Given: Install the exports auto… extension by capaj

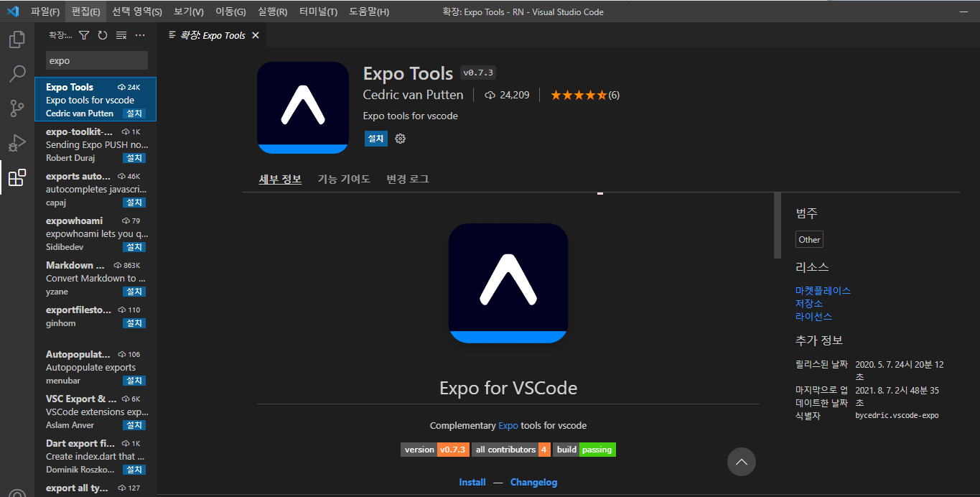Looking at the screenshot, I should point(135,203).
